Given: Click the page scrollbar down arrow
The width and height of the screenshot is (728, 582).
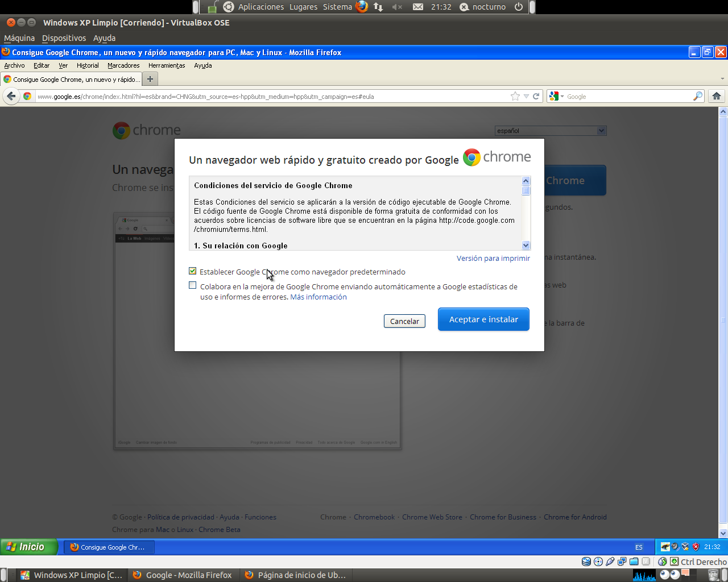Looking at the screenshot, I should click(723, 534).
